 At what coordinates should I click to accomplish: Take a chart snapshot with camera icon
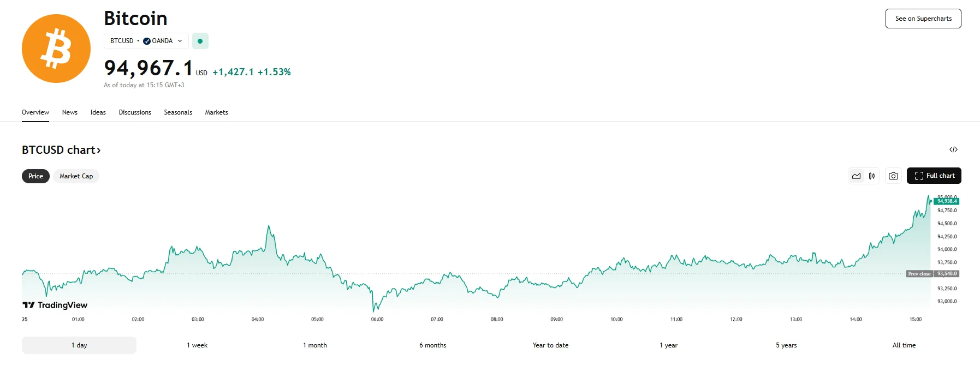893,176
